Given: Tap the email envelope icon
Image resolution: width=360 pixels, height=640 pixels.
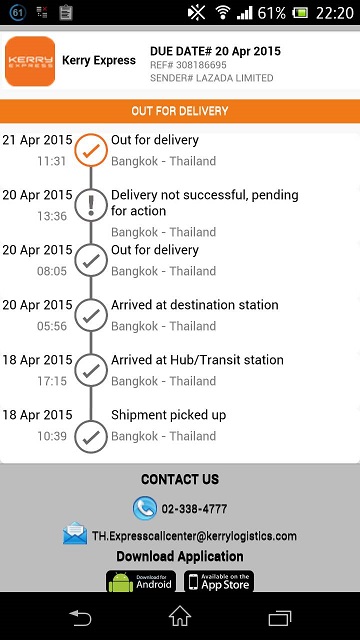Looking at the screenshot, I should click(x=75, y=533).
